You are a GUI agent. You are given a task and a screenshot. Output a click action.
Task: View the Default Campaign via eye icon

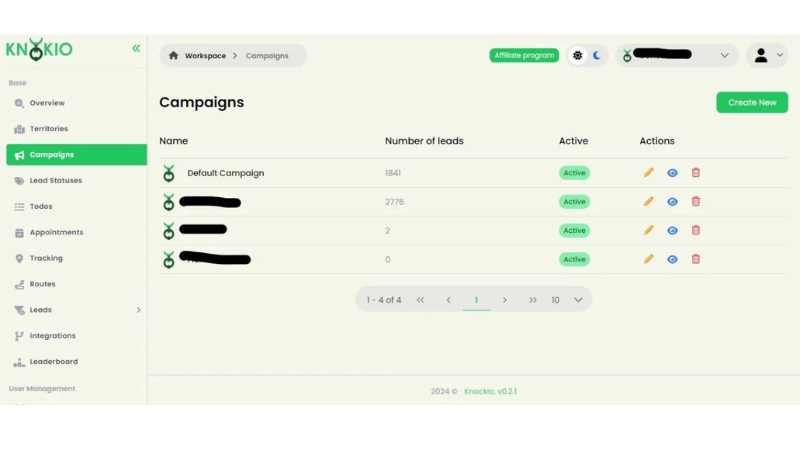(x=672, y=173)
